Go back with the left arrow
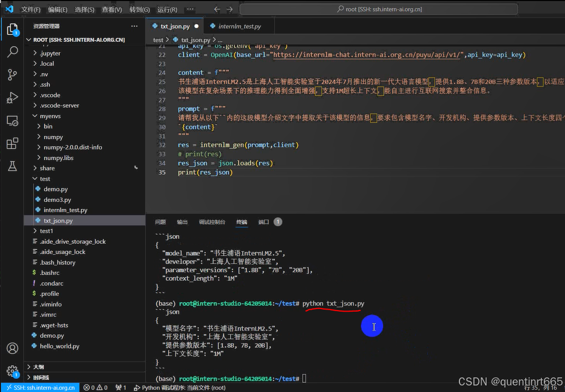565x392 pixels. click(x=217, y=10)
